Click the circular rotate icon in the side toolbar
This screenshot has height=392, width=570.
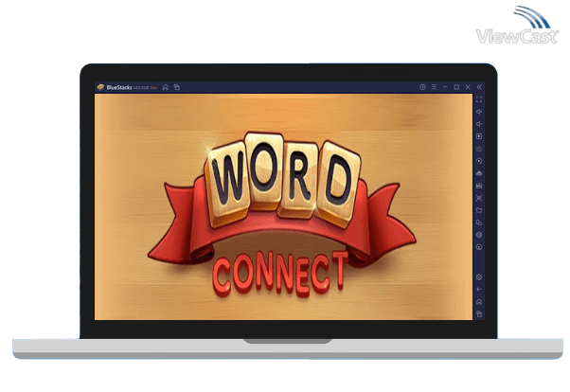[x=479, y=247]
